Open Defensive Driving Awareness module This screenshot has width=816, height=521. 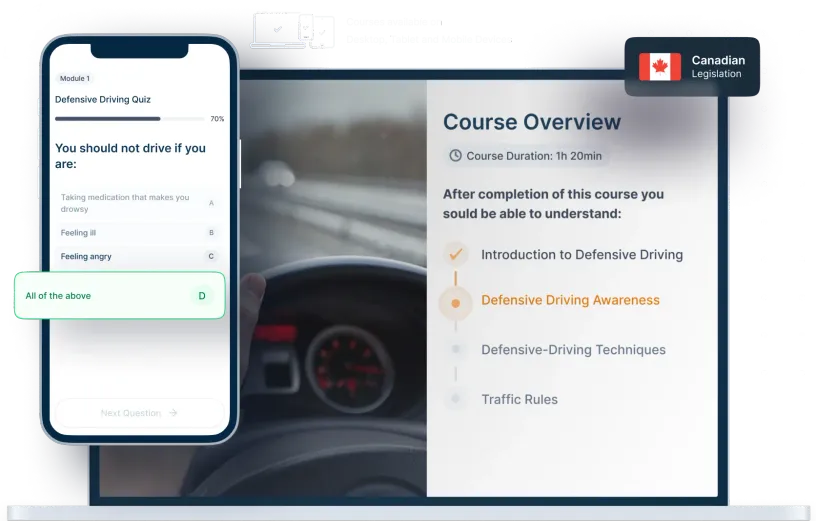[570, 300]
